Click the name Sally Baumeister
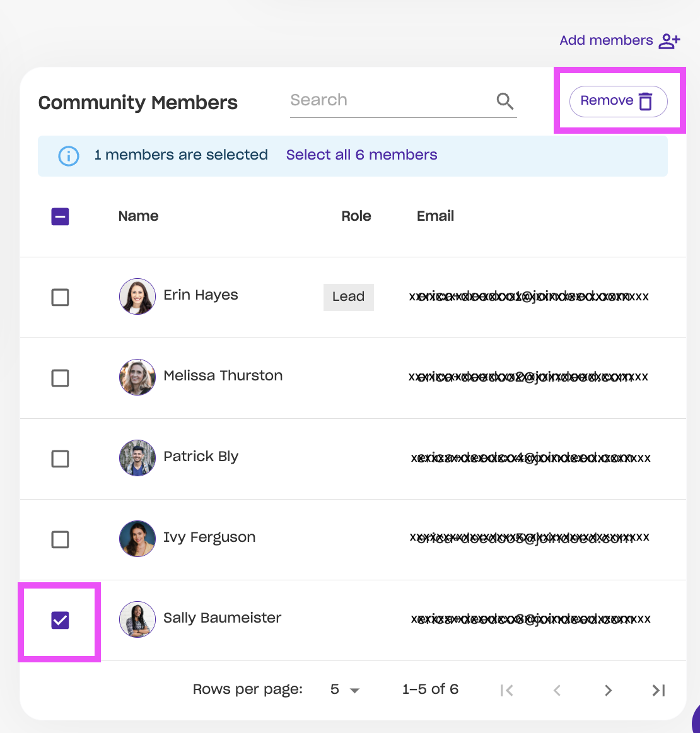Screen dimensions: 700x733 tap(223, 618)
